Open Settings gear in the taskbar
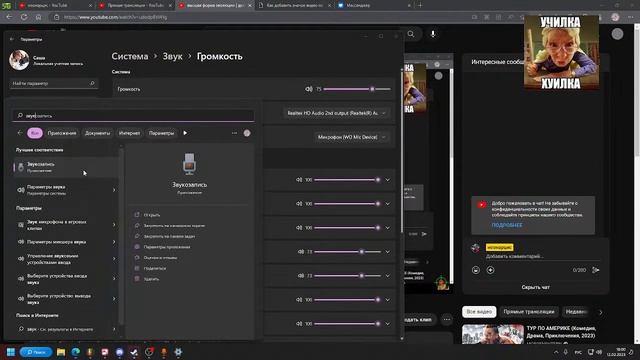This screenshot has height=360, width=640. (x=178, y=352)
